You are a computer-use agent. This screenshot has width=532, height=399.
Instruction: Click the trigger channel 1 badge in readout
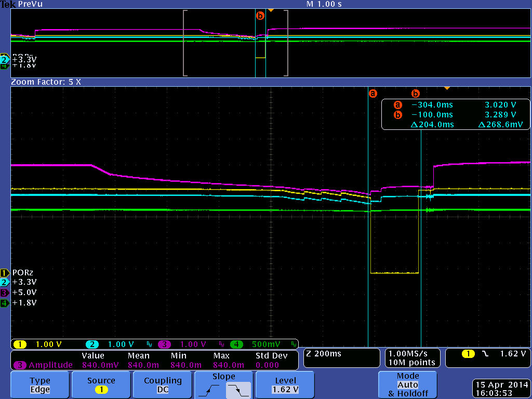(x=468, y=354)
